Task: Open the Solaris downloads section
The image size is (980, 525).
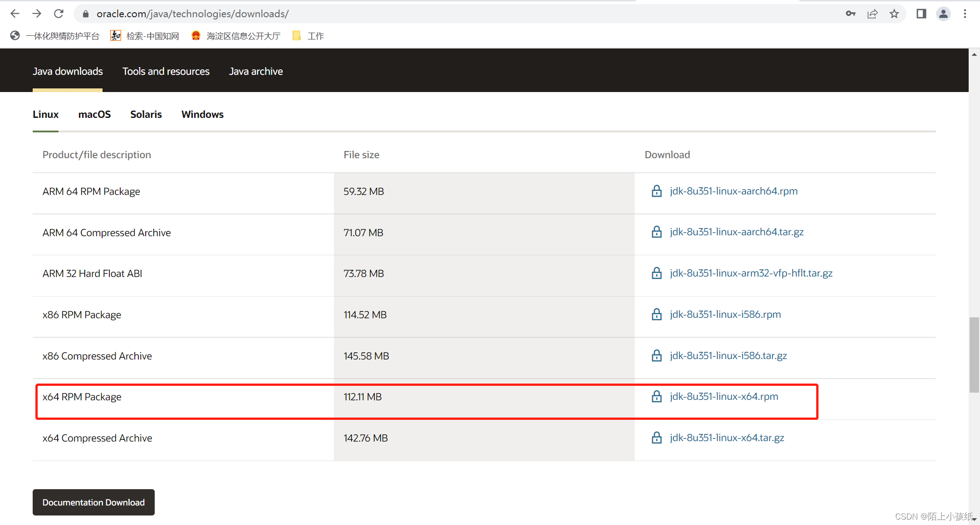Action: point(145,114)
